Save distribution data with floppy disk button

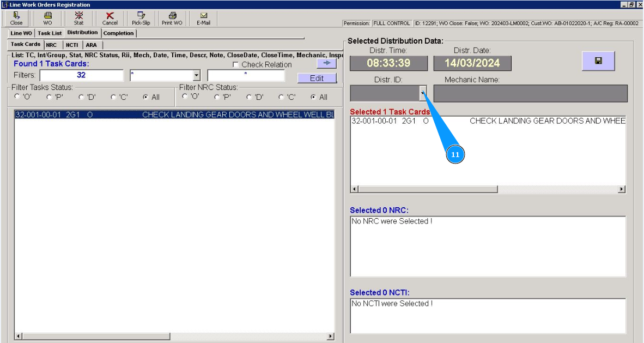click(598, 61)
